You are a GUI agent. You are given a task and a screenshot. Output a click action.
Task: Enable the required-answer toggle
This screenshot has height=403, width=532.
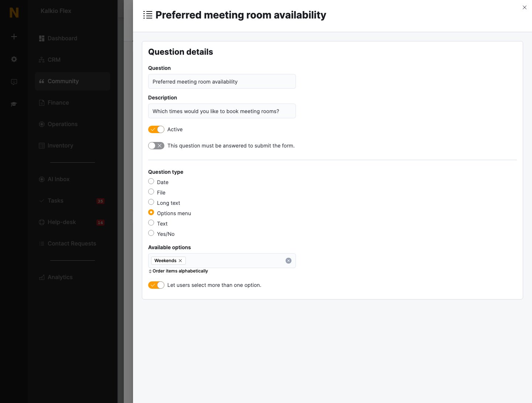coord(156,146)
